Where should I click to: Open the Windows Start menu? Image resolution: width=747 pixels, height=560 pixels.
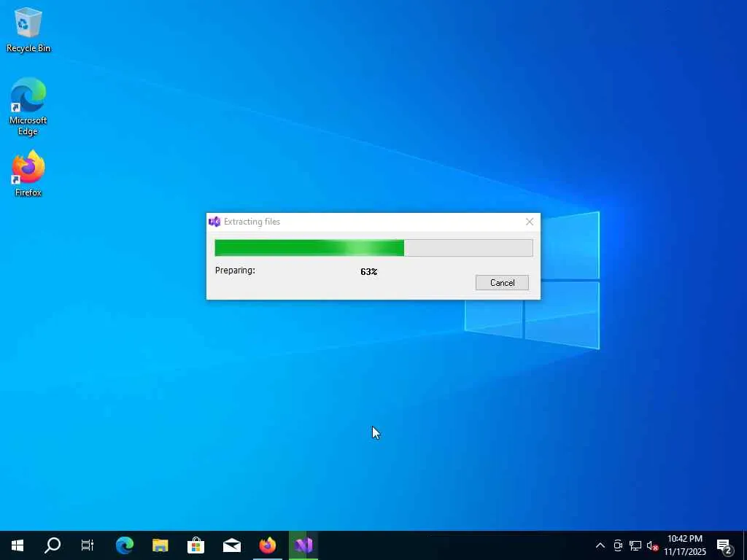pyautogui.click(x=18, y=545)
